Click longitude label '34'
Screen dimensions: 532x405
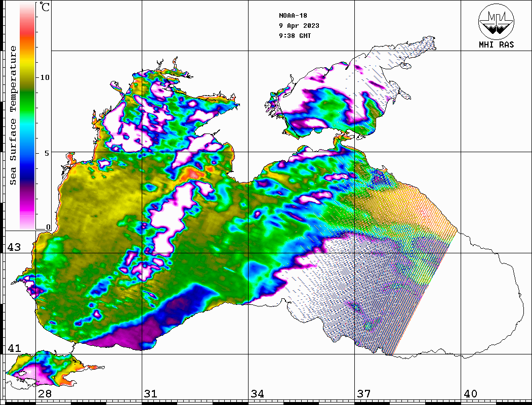[x=257, y=393]
